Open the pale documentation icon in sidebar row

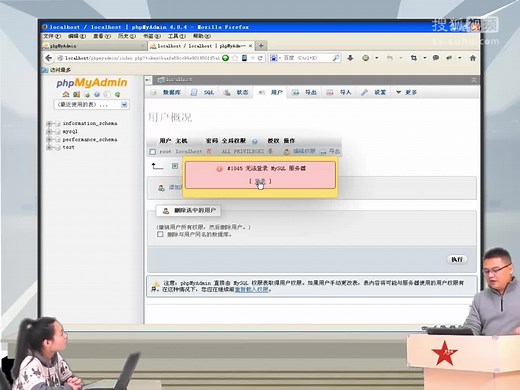click(107, 95)
